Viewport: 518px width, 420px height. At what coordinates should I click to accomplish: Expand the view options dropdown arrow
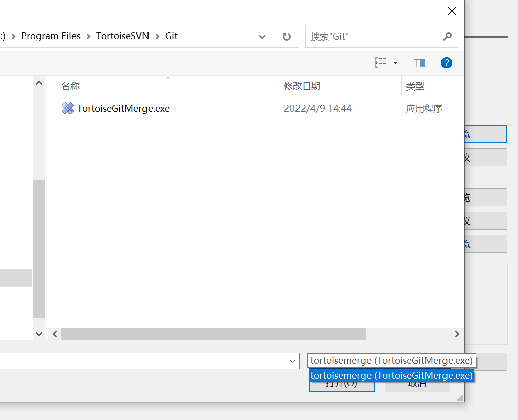[395, 62]
